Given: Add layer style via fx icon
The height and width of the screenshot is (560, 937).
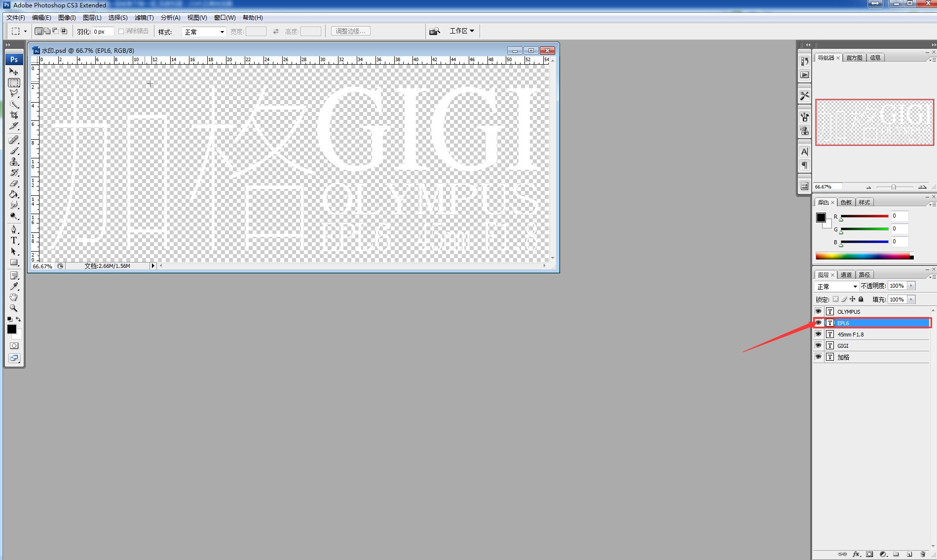Looking at the screenshot, I should tap(856, 554).
